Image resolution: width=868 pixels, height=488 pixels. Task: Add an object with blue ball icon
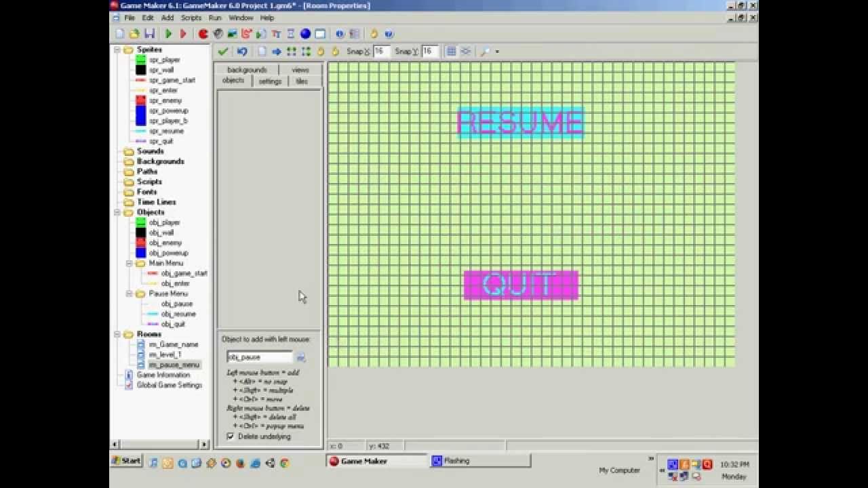[x=305, y=34]
